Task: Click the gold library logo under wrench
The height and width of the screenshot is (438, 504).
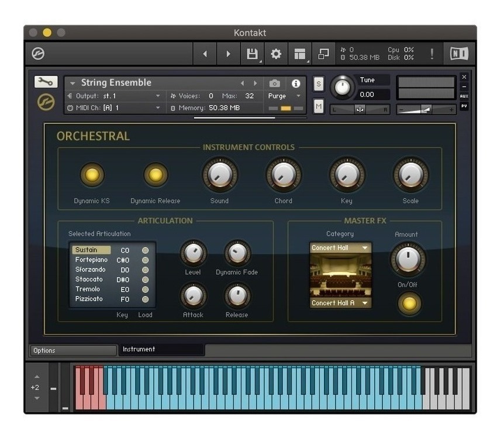Action: pos(46,102)
